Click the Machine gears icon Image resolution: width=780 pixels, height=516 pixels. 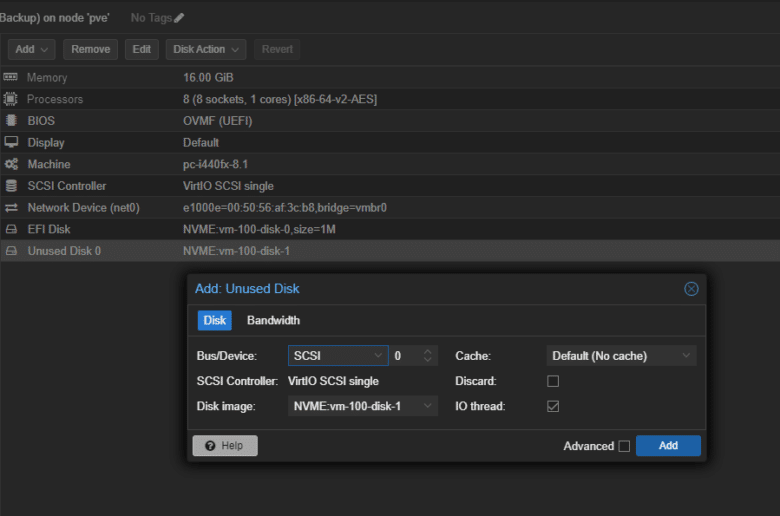11,164
